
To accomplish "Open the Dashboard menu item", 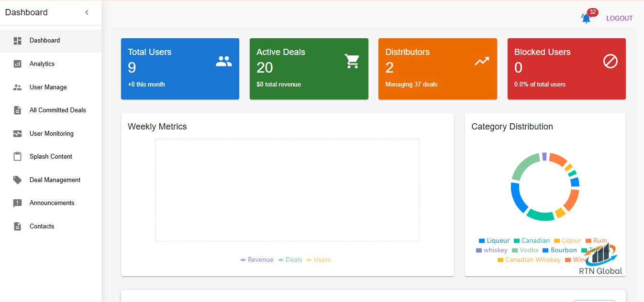I will pyautogui.click(x=51, y=41).
